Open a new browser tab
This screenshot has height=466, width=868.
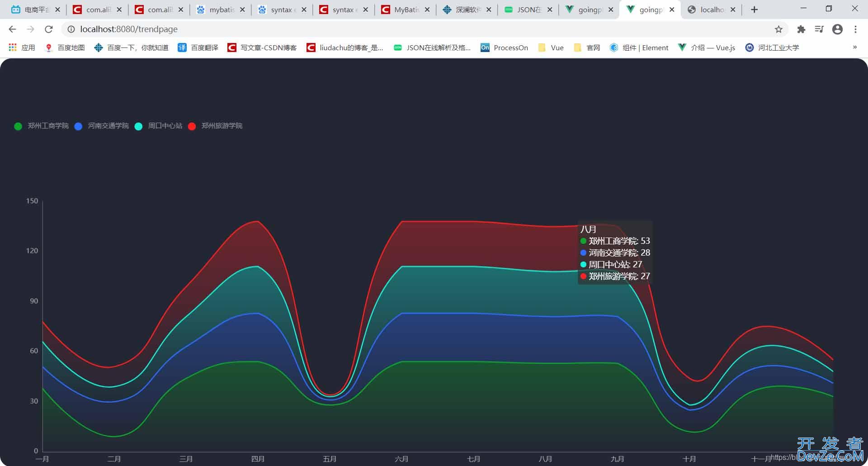point(754,10)
